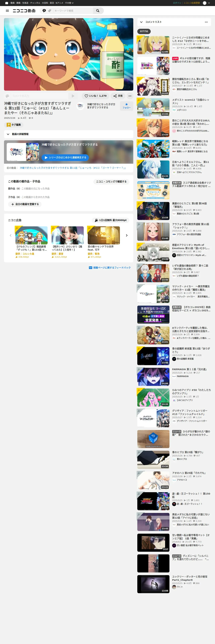Image resolution: width=215 pixels, height=644 pixels.
Task: Select tag search mode icon
Action: 50,11
